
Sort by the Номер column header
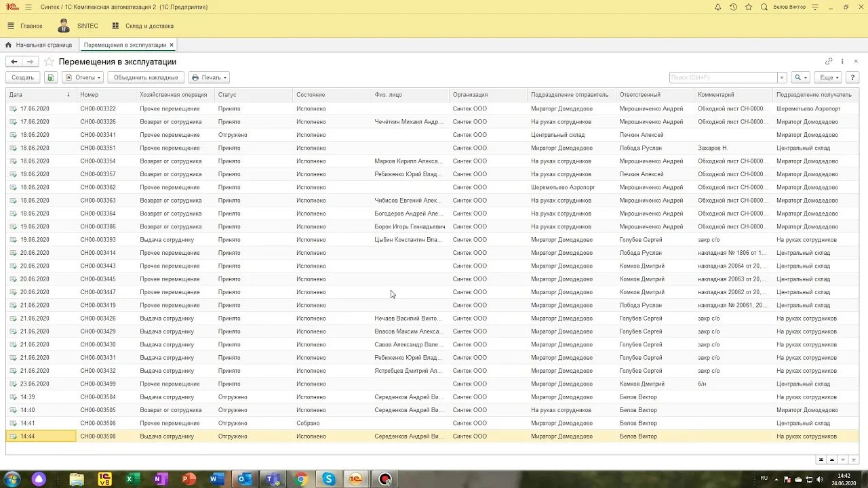(106, 95)
